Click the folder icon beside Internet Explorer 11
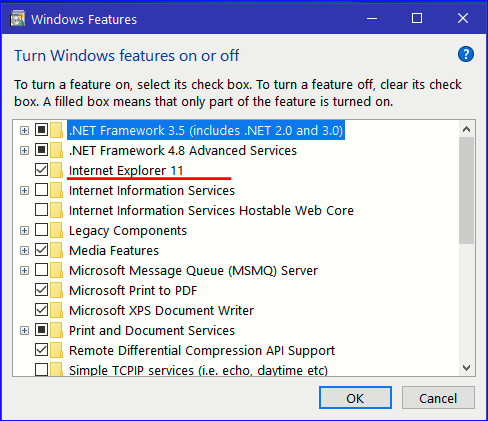488x421 pixels. click(57, 170)
